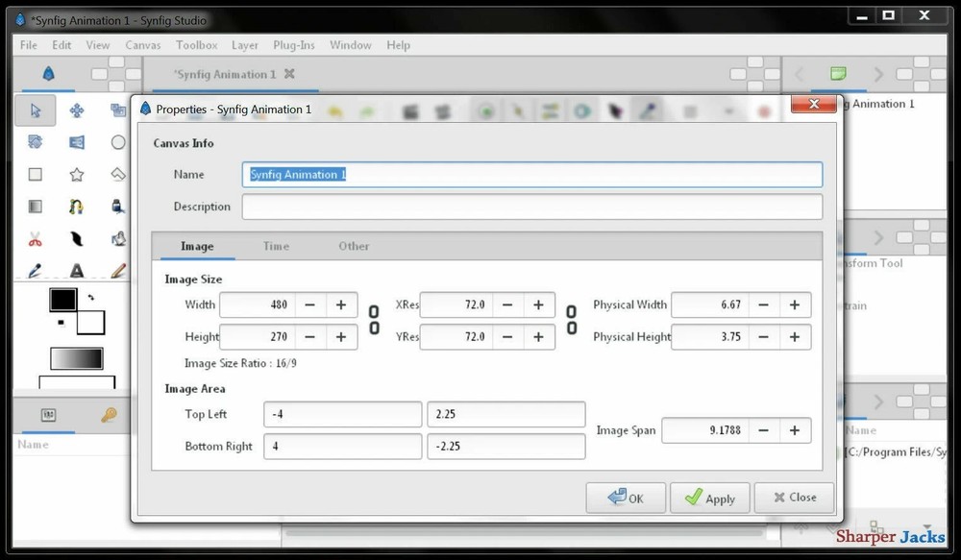The height and width of the screenshot is (560, 961).
Task: Increase the Width value
Action: [341, 304]
